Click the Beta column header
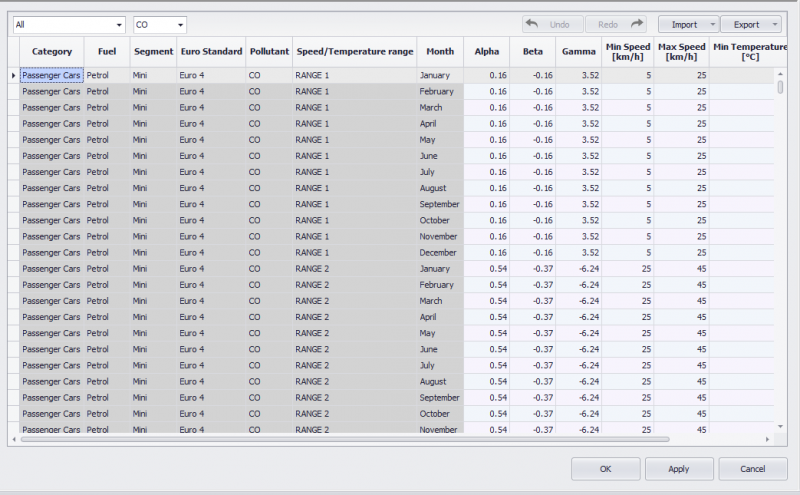This screenshot has height=495, width=800. click(533, 52)
